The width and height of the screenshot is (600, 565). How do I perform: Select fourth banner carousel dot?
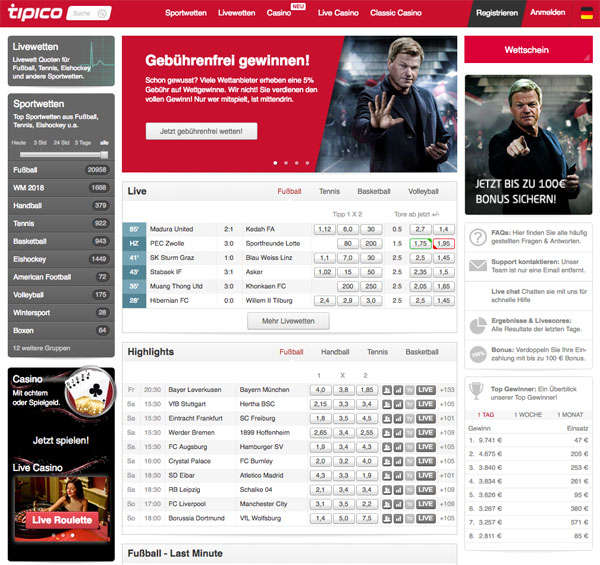tap(307, 163)
